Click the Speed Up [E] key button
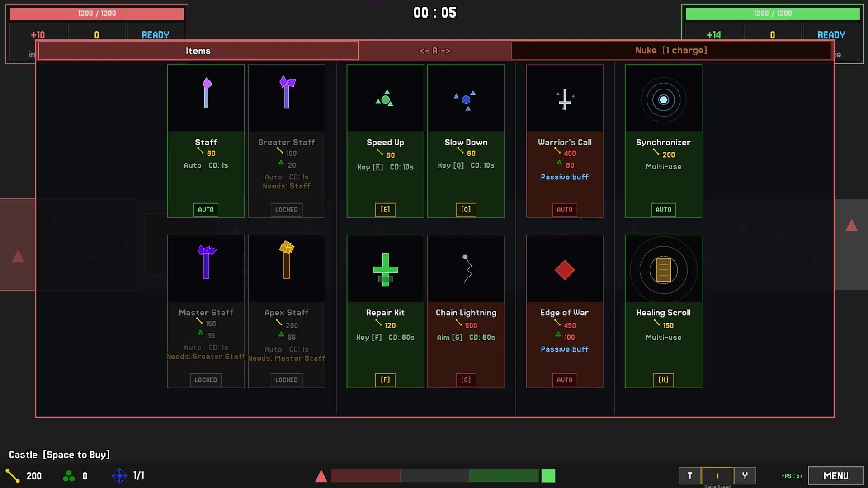 click(385, 210)
